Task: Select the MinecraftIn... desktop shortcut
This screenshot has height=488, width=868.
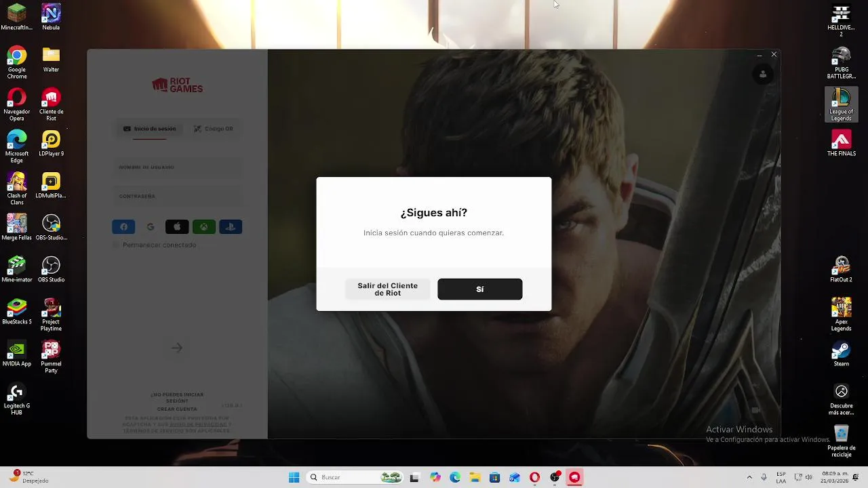Action: coord(17,17)
